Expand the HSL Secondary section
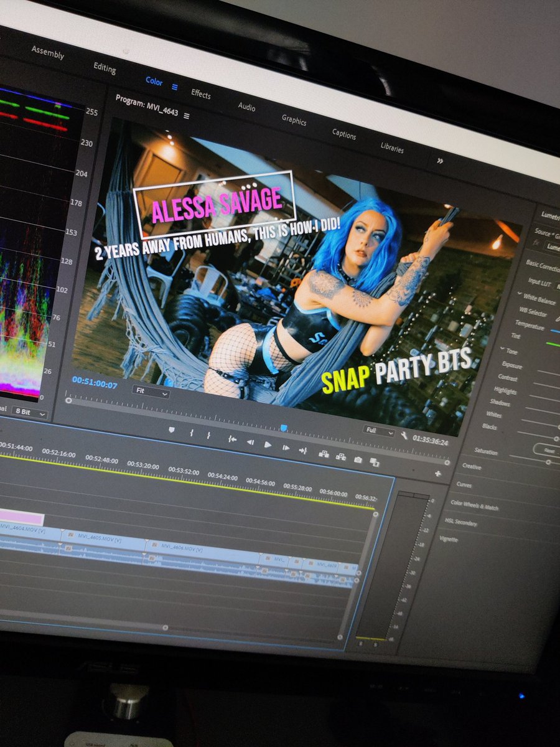 pyautogui.click(x=461, y=522)
